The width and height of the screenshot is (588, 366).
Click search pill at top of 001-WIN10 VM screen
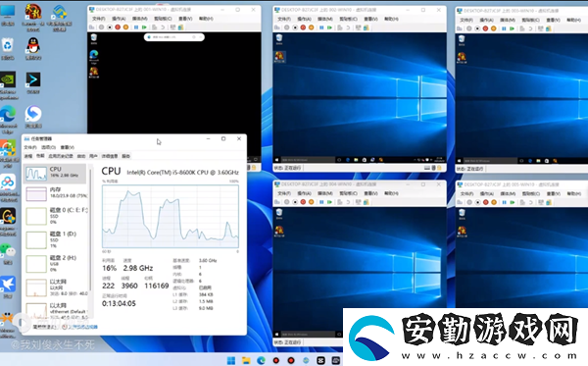(174, 36)
